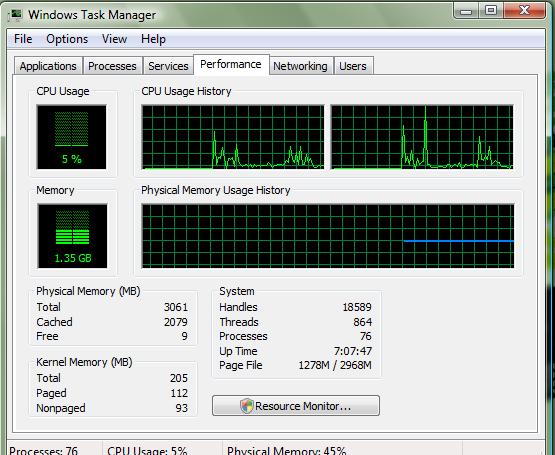The width and height of the screenshot is (555, 455).
Task: Click the first CPU Usage History graph
Action: coord(233,137)
